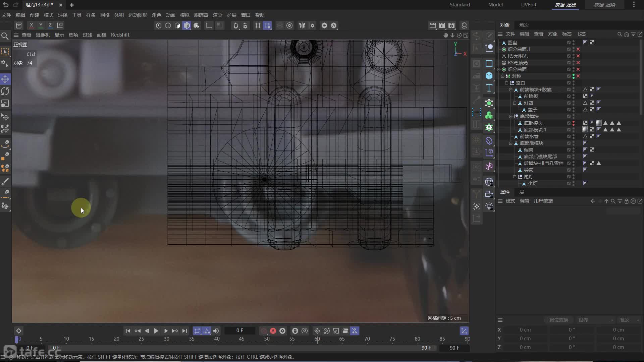The height and width of the screenshot is (362, 644).
Task: Click the render to picture viewer icon
Action: pos(442,25)
